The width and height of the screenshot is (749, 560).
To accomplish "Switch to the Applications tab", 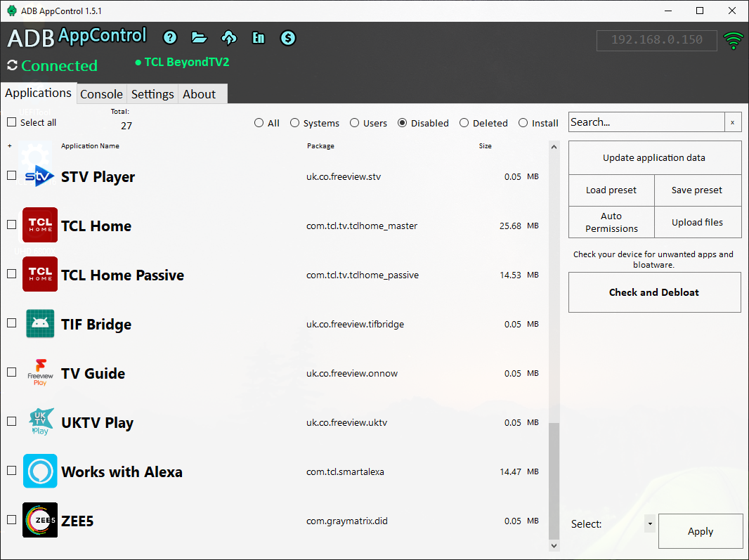I will point(38,93).
